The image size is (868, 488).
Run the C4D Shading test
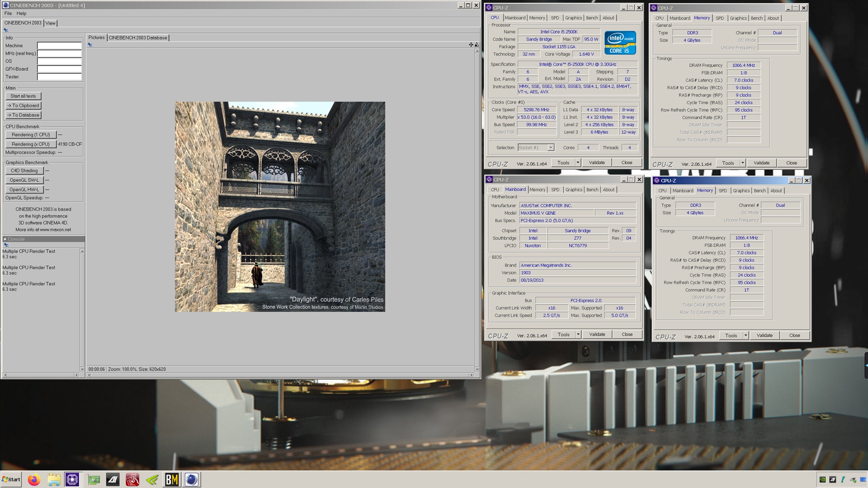coord(24,171)
